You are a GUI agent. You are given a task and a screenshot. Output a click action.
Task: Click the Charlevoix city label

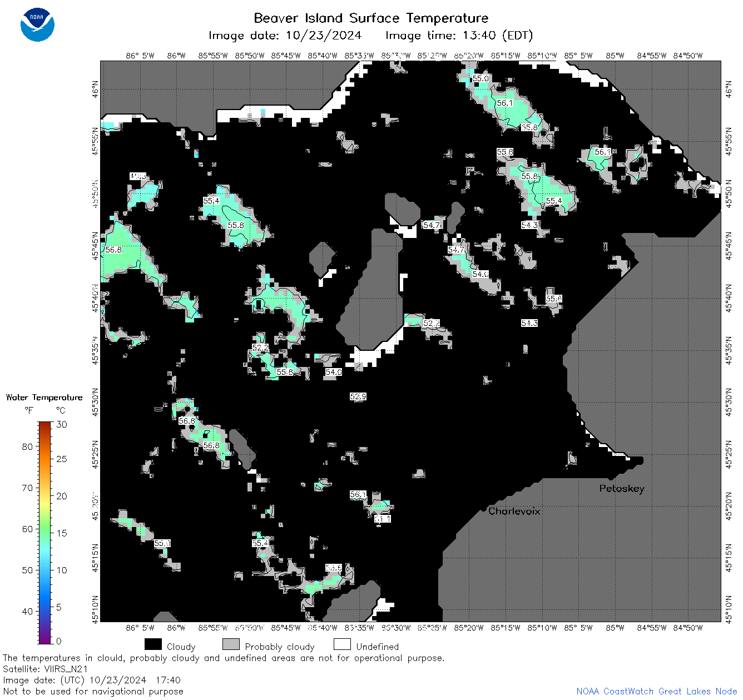point(514,511)
